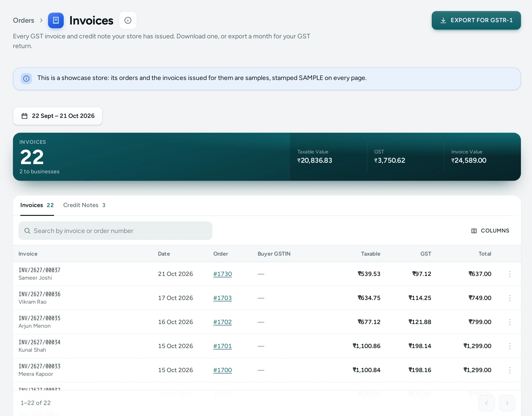Open the info icon beside Invoices title
This screenshot has width=532, height=416.
(x=128, y=20)
